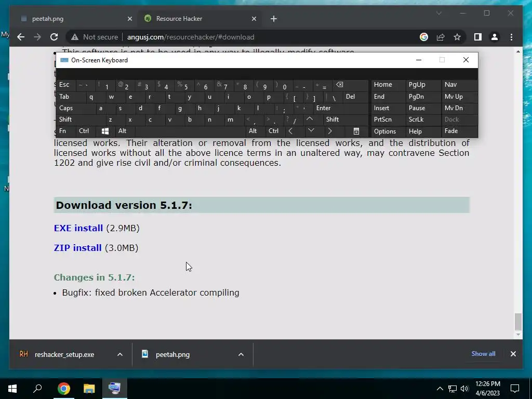Open Chrome side panel icon

(x=478, y=37)
